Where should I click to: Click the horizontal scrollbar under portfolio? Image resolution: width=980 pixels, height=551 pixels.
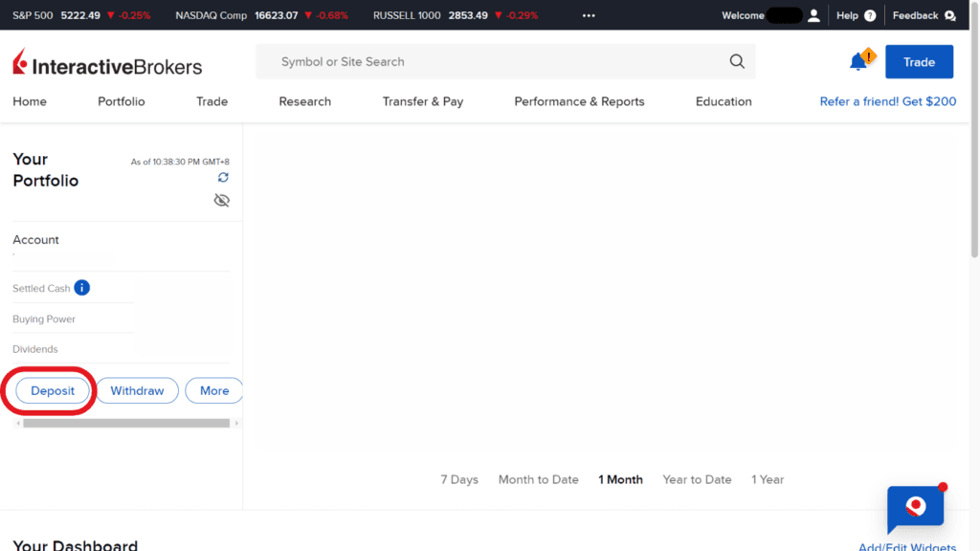(x=126, y=423)
